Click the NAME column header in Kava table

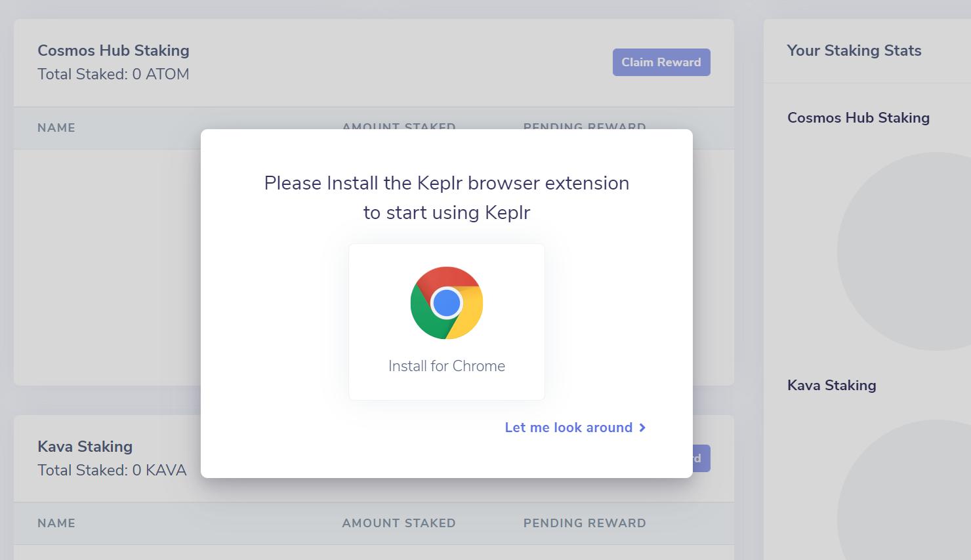coord(56,523)
